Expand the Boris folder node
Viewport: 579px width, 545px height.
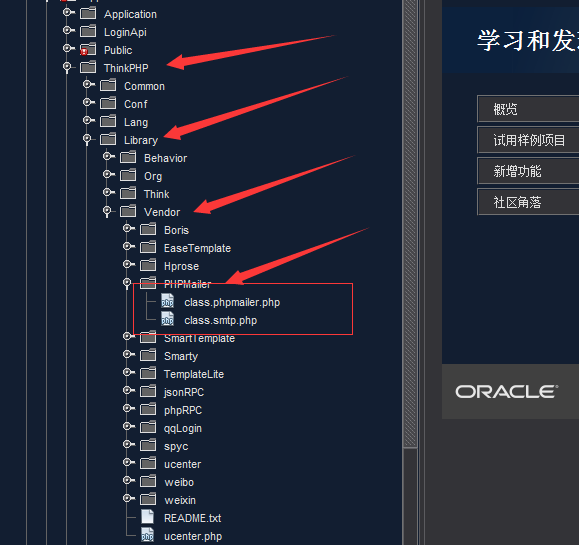(x=127, y=229)
